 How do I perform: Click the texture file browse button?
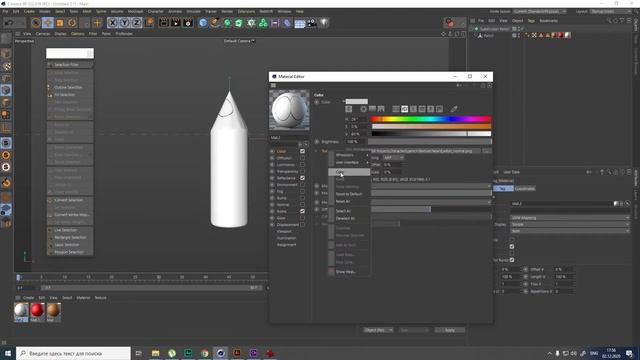[487, 151]
